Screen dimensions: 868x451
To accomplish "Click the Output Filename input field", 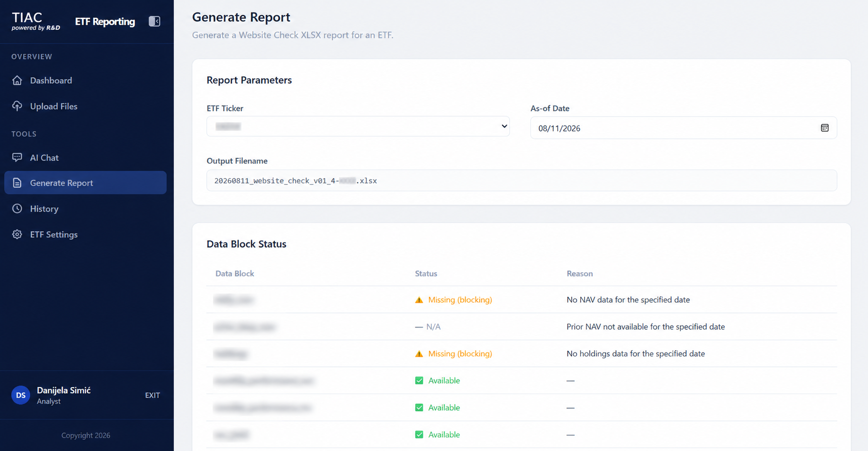I will coord(521,181).
